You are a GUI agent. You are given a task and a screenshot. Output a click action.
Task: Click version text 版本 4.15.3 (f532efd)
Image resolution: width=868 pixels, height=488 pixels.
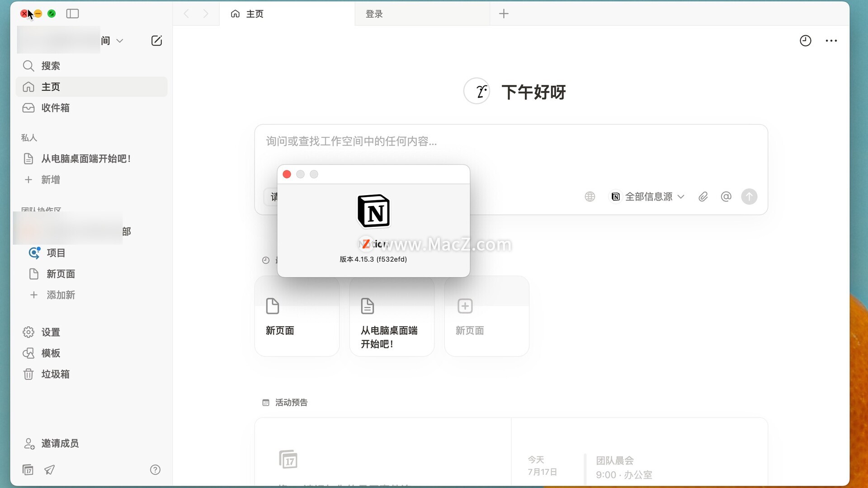[x=373, y=259]
